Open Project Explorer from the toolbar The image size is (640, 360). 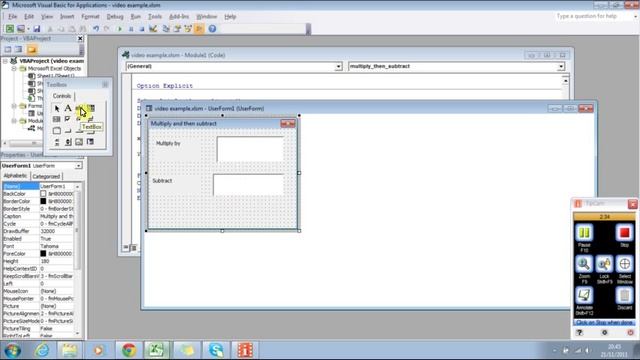(x=166, y=29)
